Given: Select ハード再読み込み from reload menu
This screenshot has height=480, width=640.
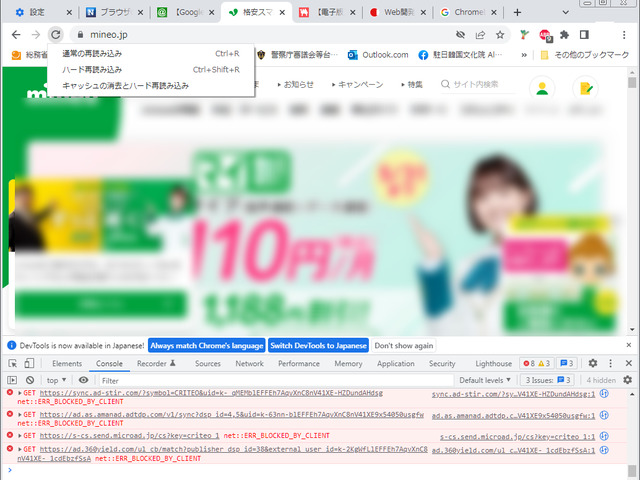Looking at the screenshot, I should 151,69.
